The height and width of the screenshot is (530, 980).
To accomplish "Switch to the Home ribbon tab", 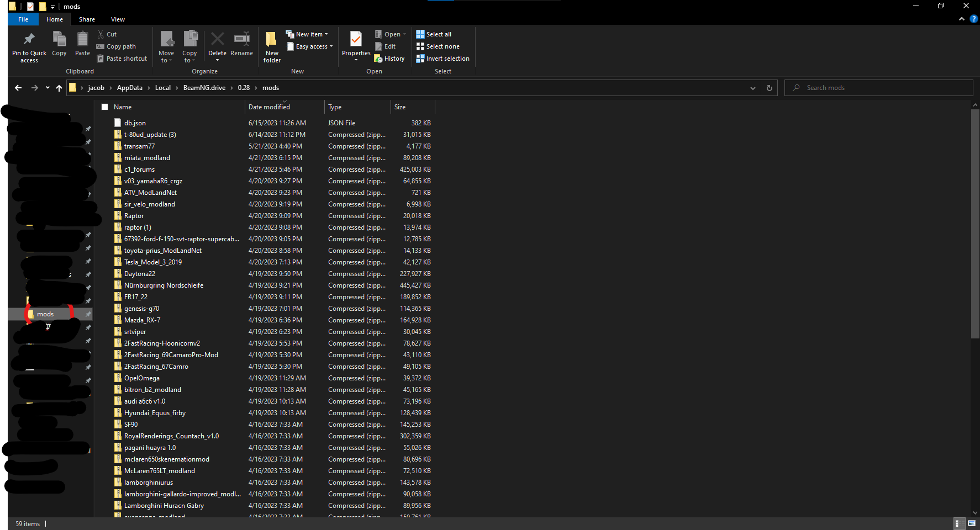I will coord(55,19).
